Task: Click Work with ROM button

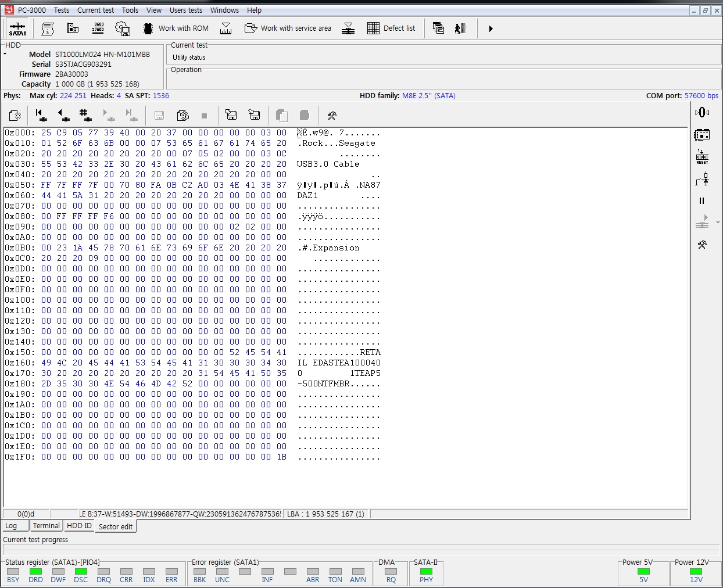Action: 176,28
